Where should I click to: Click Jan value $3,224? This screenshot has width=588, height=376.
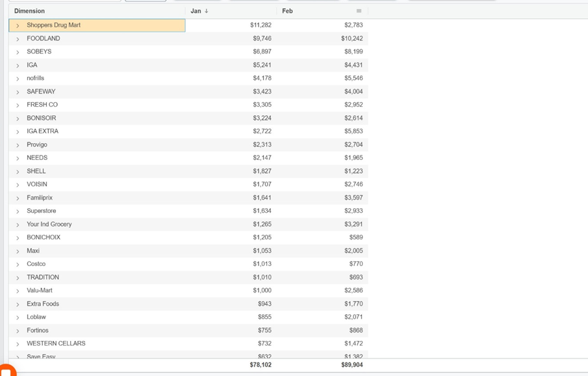pos(262,118)
